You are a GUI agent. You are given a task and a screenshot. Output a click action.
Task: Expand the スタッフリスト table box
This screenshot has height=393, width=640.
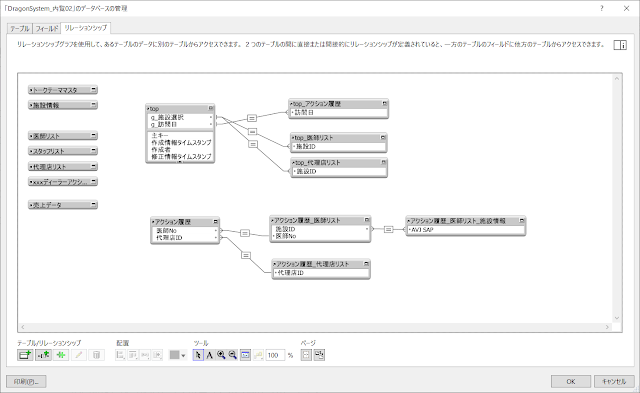(x=93, y=151)
